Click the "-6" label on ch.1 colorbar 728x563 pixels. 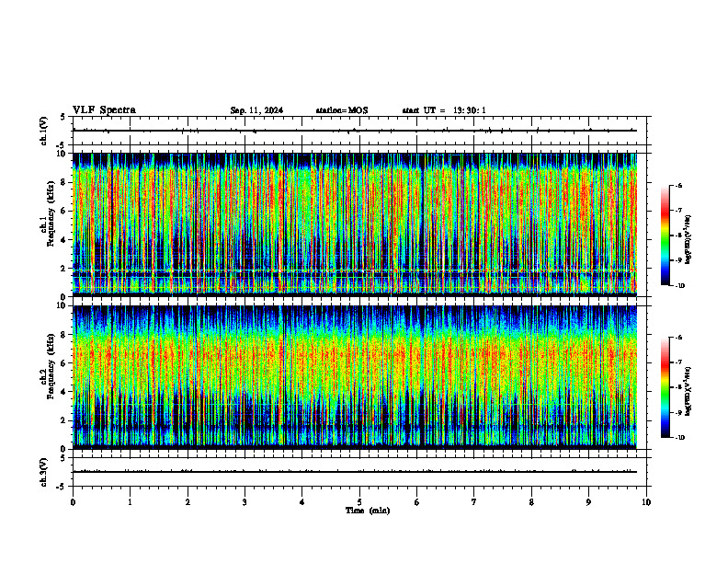tap(678, 186)
